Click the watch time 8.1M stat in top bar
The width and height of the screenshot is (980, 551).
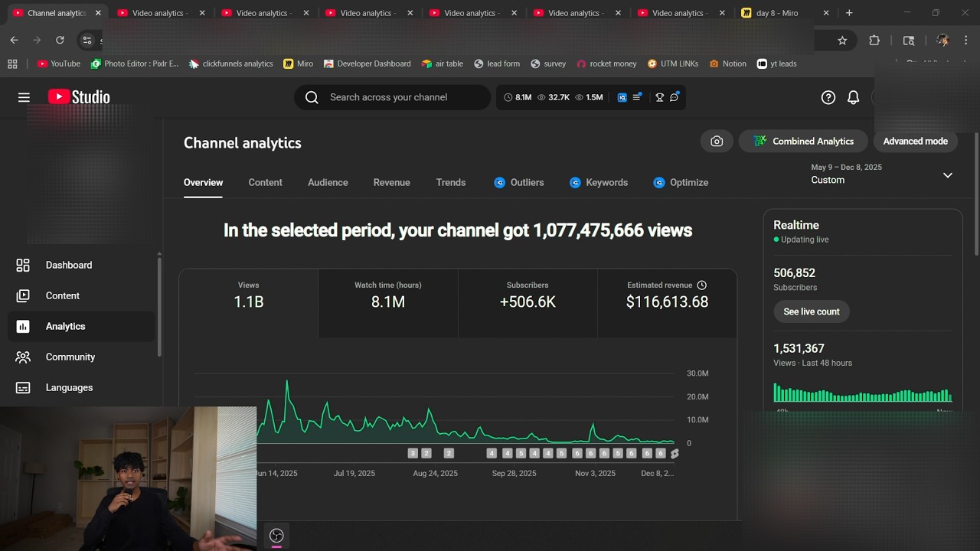518,97
